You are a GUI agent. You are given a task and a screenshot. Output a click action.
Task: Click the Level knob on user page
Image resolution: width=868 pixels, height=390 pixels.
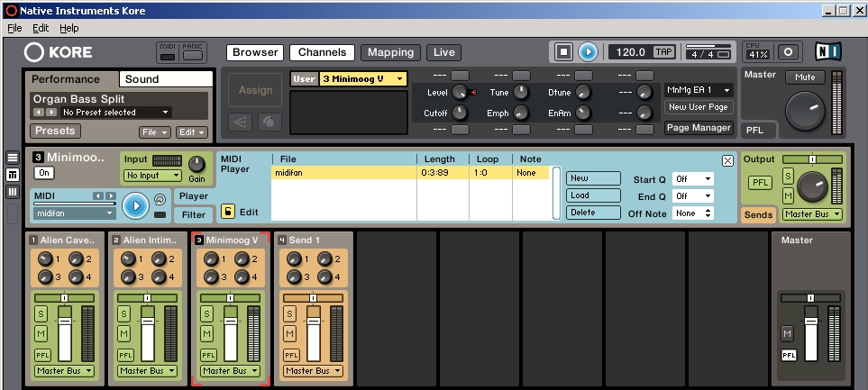coord(460,93)
